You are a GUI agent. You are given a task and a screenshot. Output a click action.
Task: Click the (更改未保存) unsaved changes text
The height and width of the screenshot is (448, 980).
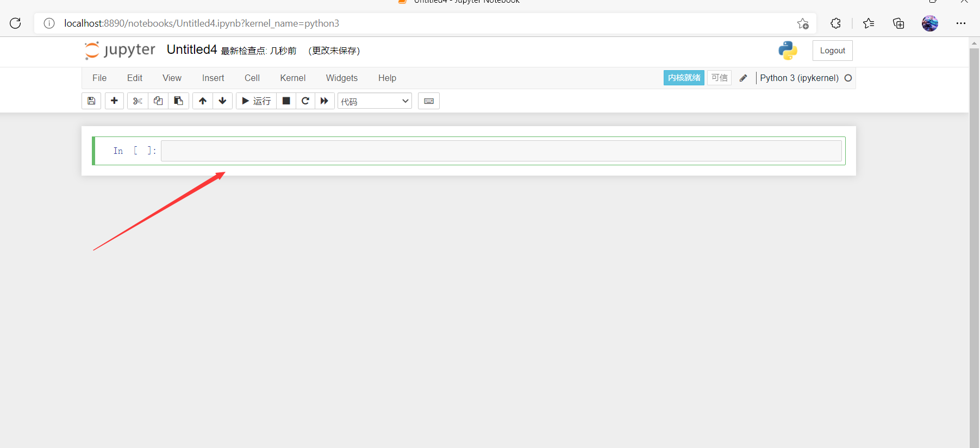pos(334,51)
